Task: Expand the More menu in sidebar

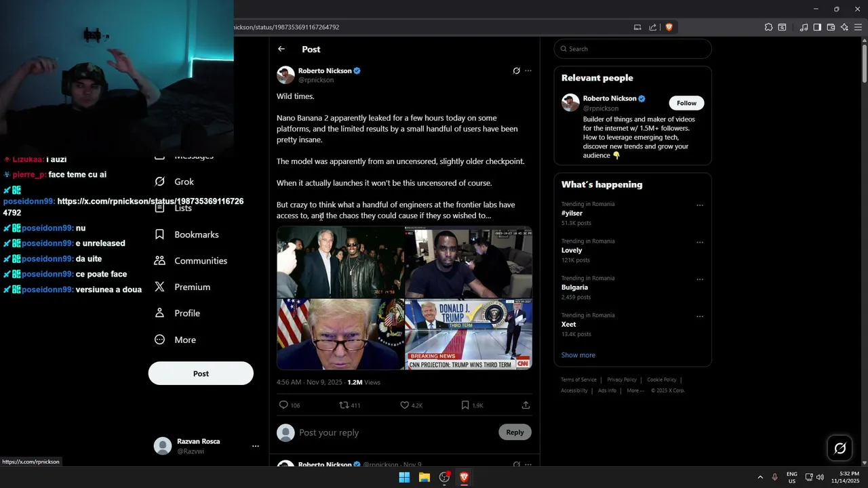Action: coord(175,340)
